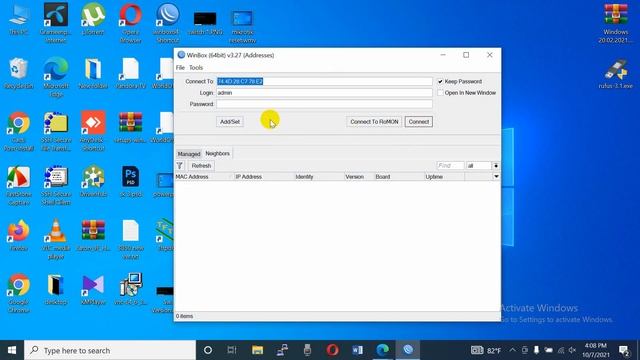The width and height of the screenshot is (640, 360).
Task: Expand the column selector dropdown arrow
Action: click(496, 177)
